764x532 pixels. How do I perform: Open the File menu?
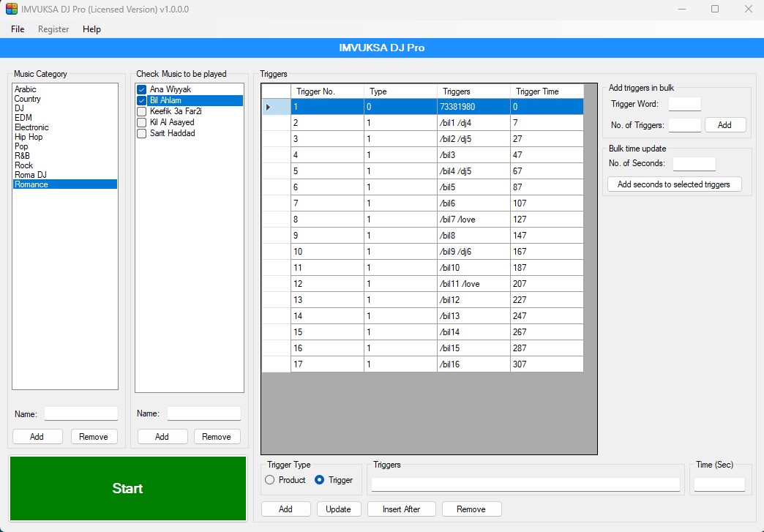(x=18, y=29)
